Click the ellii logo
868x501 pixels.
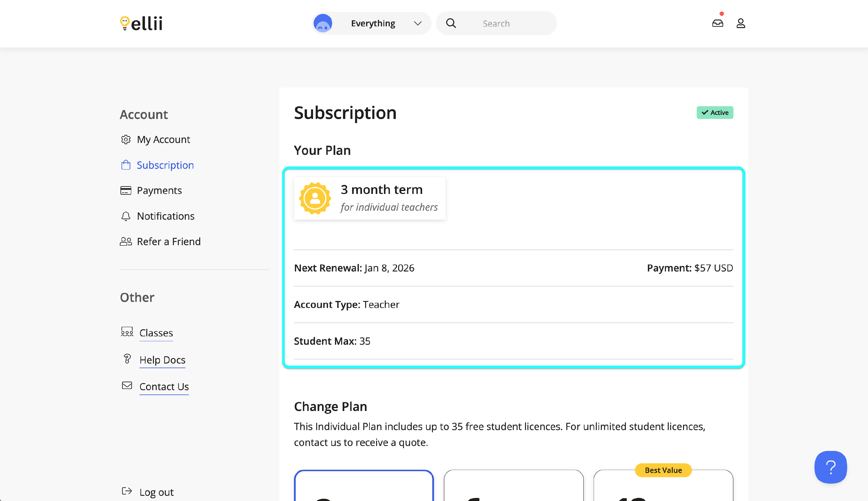click(141, 23)
